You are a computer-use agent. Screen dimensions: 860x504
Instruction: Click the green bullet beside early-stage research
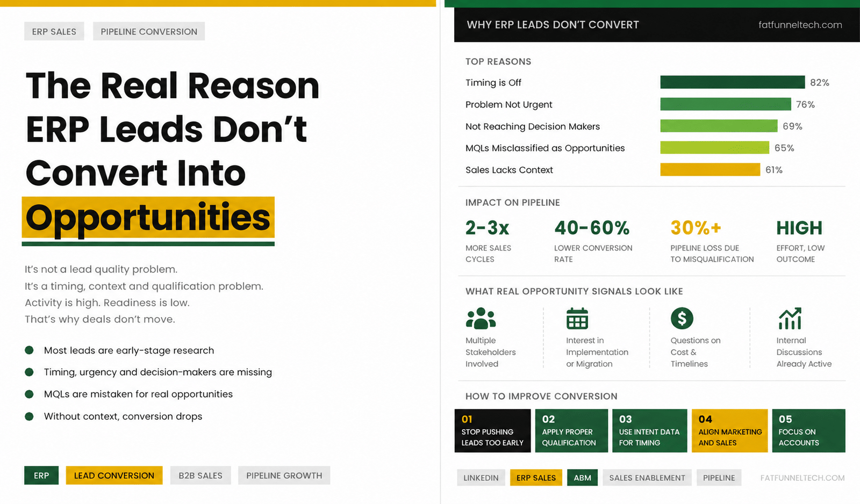(x=30, y=350)
